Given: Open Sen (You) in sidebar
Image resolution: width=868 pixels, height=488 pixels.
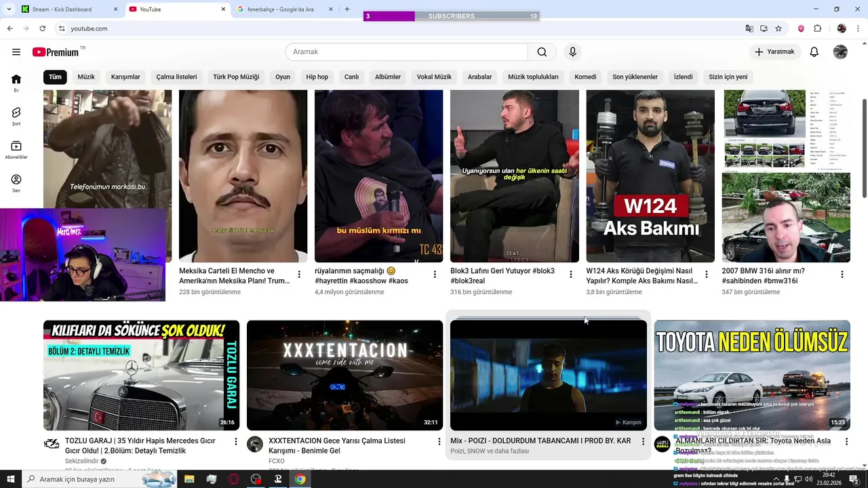Looking at the screenshot, I should [16, 184].
